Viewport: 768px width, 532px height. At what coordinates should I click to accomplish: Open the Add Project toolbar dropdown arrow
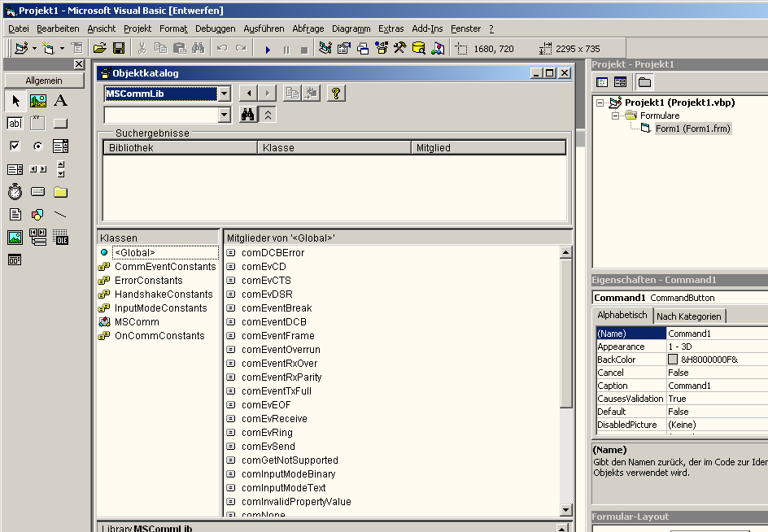pyautogui.click(x=34, y=49)
